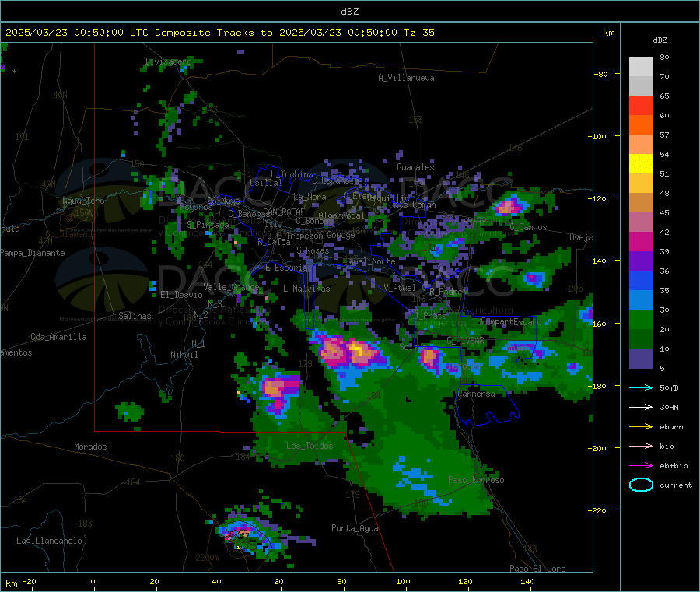Click the 'Tropezon Goudge' map label
Image resolution: width=700 pixels, height=592 pixels.
coord(320,235)
